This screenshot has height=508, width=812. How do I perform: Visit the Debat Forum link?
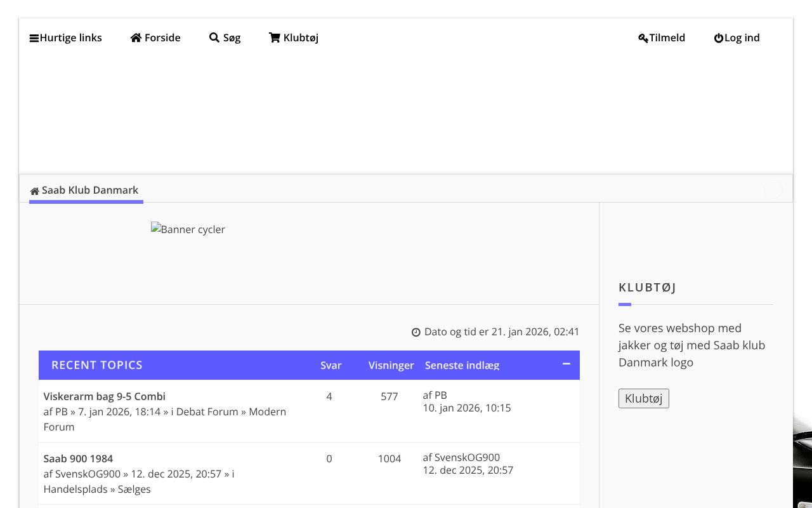pyautogui.click(x=207, y=411)
